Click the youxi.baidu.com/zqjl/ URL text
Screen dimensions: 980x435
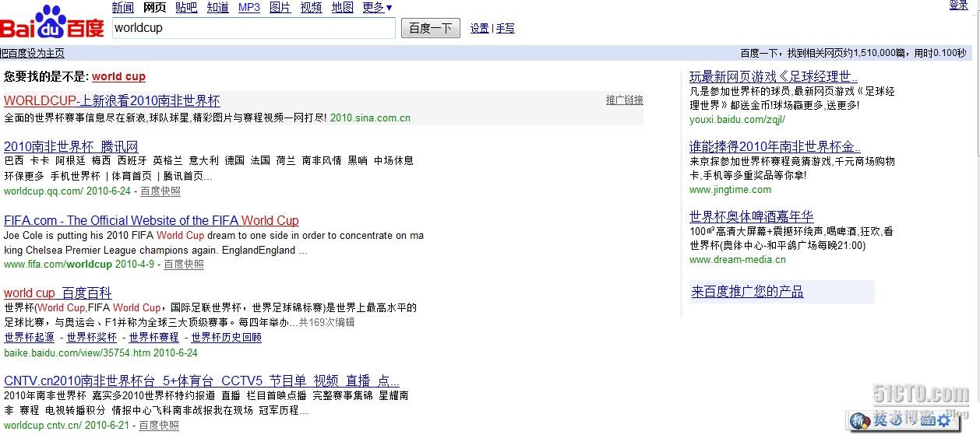737,119
